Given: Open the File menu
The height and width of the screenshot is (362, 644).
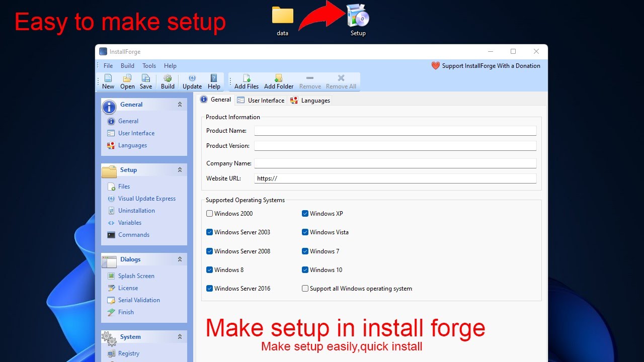Looking at the screenshot, I should [108, 66].
